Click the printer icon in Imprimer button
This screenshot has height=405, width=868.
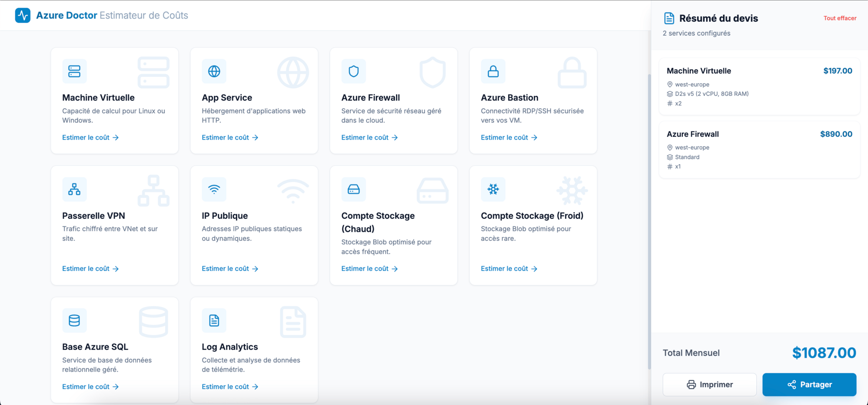691,385
